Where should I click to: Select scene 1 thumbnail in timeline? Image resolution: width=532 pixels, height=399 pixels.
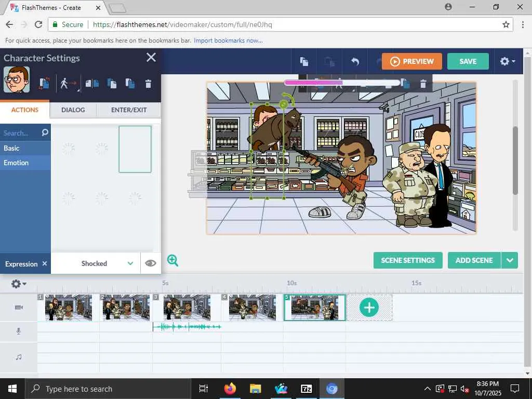pos(68,308)
